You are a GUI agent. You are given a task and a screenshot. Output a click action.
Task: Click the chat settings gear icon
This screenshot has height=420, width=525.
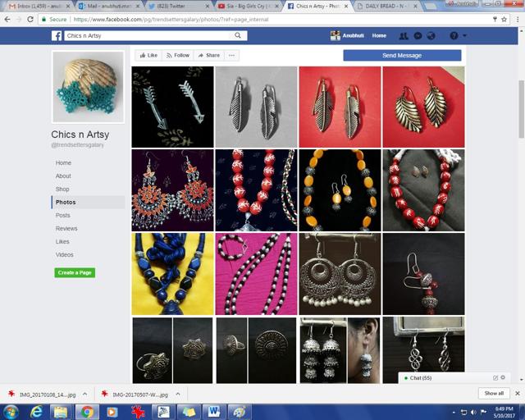pyautogui.click(x=503, y=377)
